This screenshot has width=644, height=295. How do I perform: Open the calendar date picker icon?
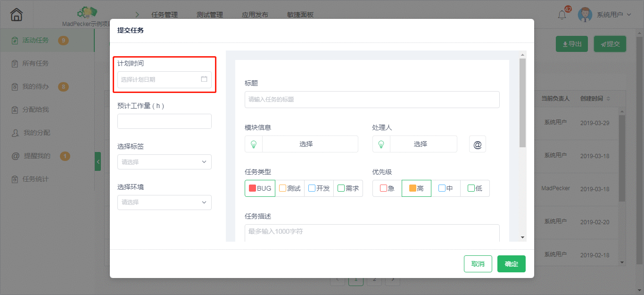(x=204, y=80)
